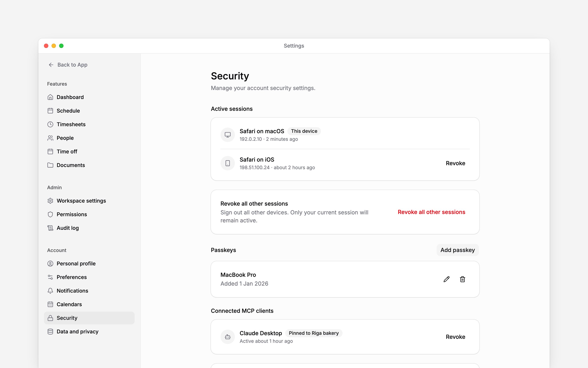Open the Audit log
Screen dimensions: 588x368
click(x=89, y=228)
